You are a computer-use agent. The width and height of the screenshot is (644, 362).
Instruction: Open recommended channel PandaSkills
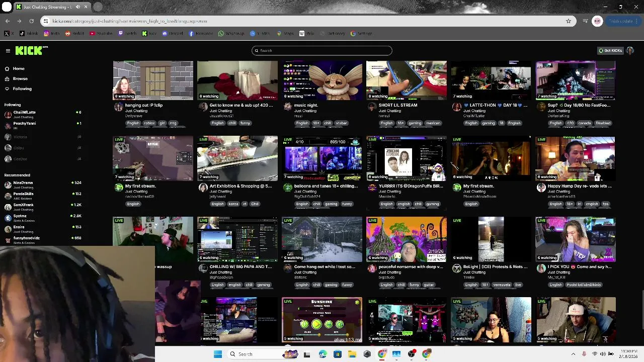click(x=43, y=196)
